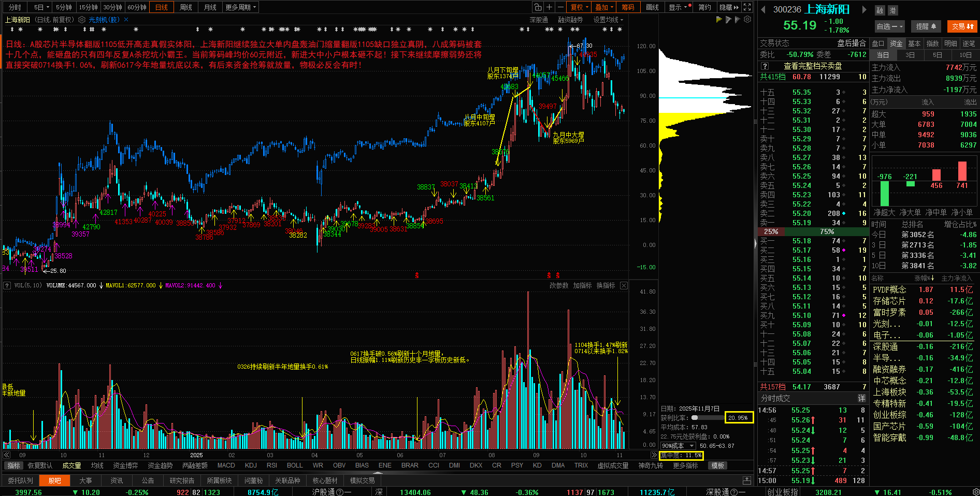This screenshot has height=496, width=980.
Task: Open the 90%成本 cost range dropdown
Action: 678,446
